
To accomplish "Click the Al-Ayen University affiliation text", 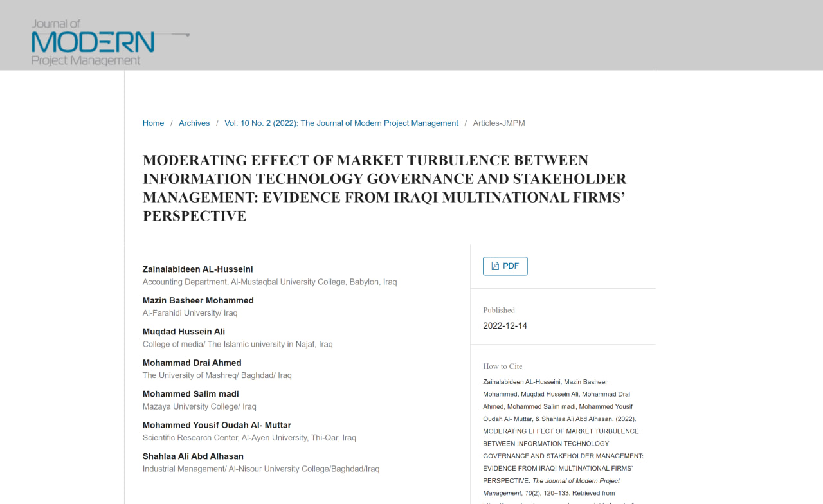I will pos(249,438).
